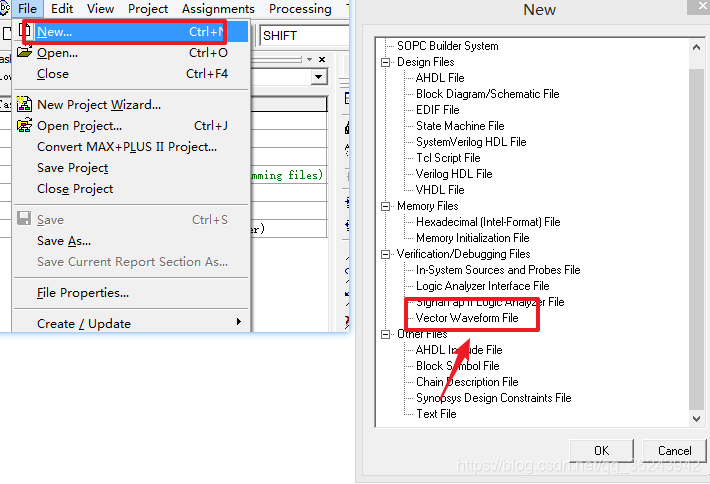
Task: Close the panel with the small x button
Action: (322, 59)
